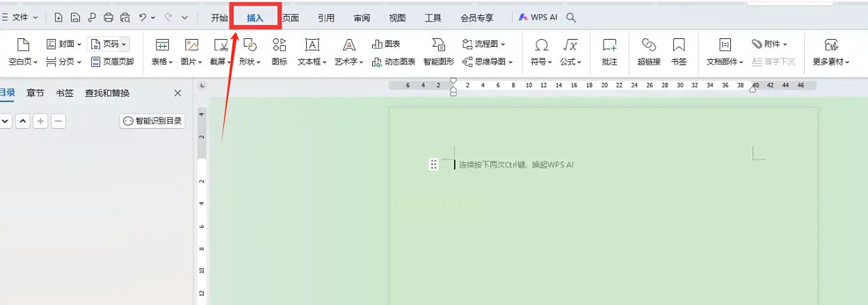Image resolution: width=868 pixels, height=305 pixels.
Task: Open the 查找和替换 find and replace tab
Action: (107, 93)
